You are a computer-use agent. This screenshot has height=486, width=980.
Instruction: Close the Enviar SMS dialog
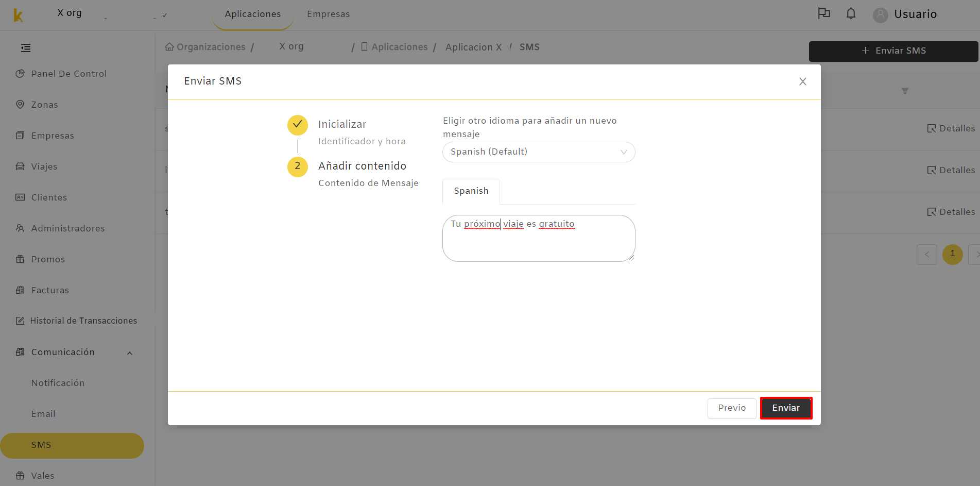[x=802, y=81]
